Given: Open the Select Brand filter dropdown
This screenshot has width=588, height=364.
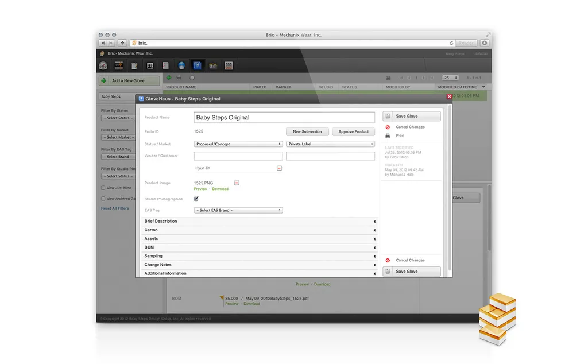Looking at the screenshot, I should (x=118, y=157).
